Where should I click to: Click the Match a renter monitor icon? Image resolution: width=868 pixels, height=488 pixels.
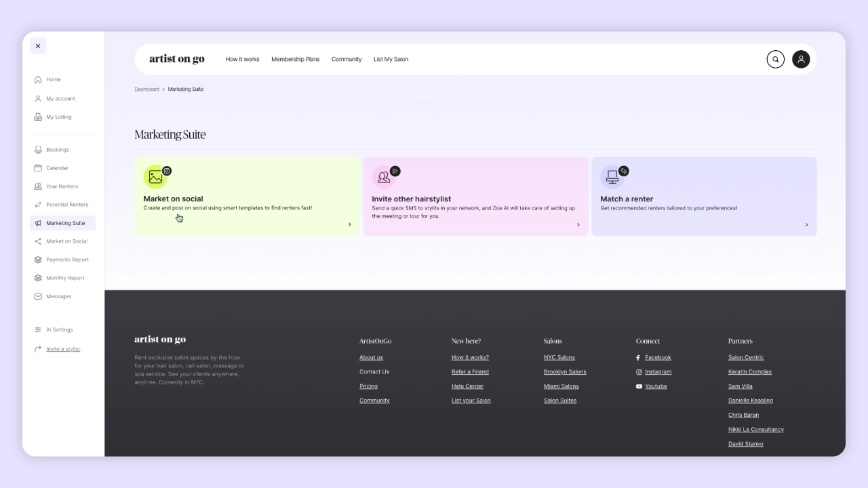coord(612,178)
